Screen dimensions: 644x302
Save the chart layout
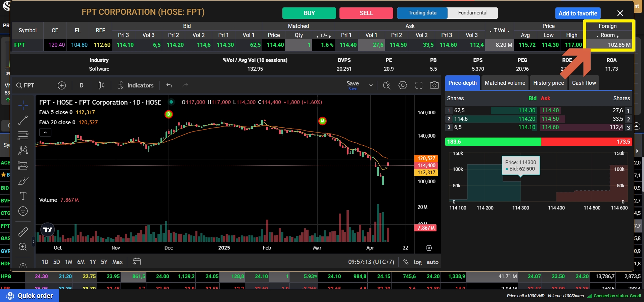click(x=353, y=85)
